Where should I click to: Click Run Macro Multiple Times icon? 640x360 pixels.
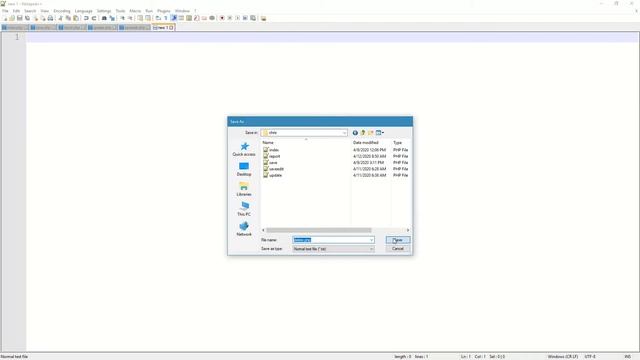[x=245, y=18]
